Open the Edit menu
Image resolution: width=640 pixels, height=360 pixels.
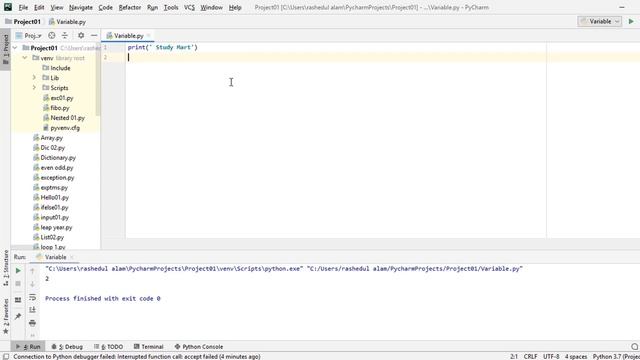click(x=39, y=7)
